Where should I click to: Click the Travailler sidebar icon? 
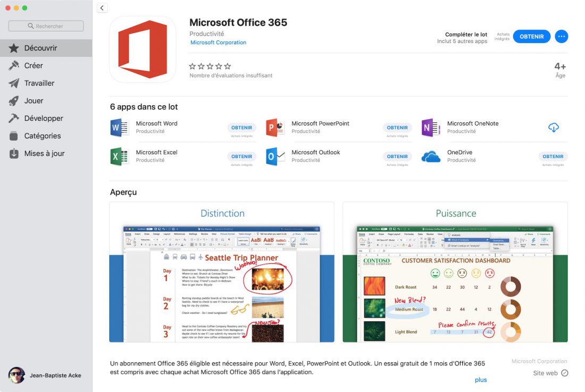13,83
